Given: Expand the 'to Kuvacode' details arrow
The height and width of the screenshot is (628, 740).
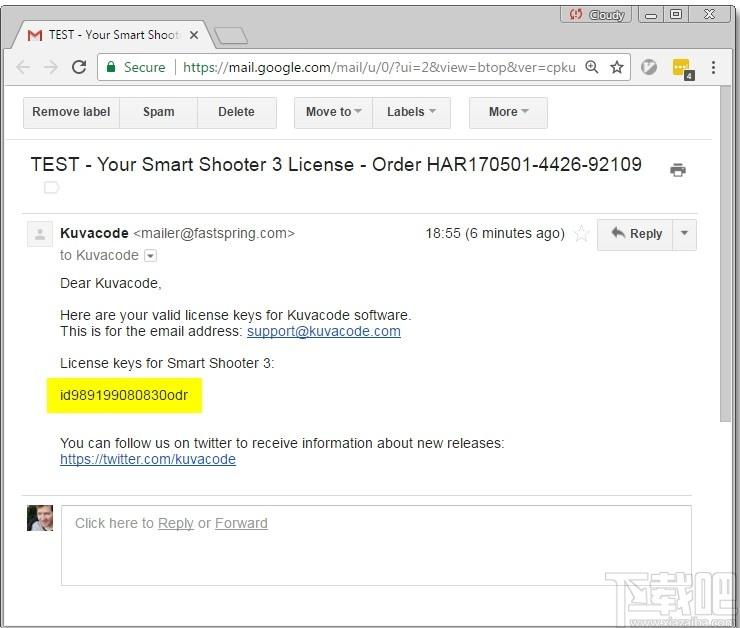Looking at the screenshot, I should point(150,256).
